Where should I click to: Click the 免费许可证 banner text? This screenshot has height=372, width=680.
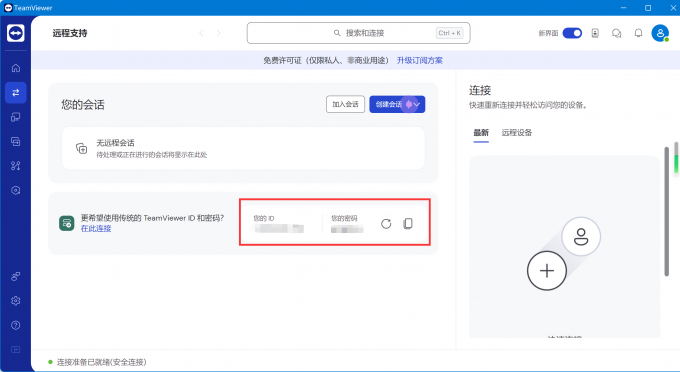pos(326,61)
